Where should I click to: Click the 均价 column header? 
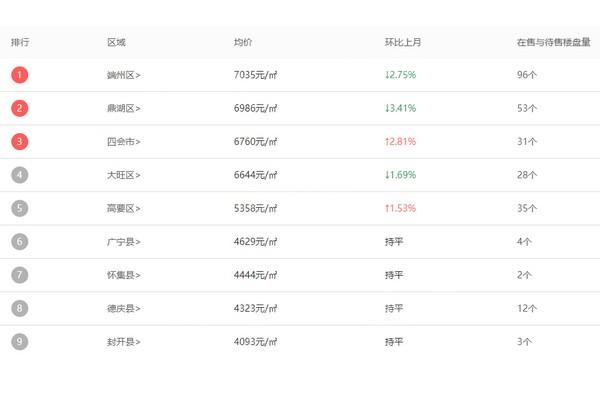point(243,42)
